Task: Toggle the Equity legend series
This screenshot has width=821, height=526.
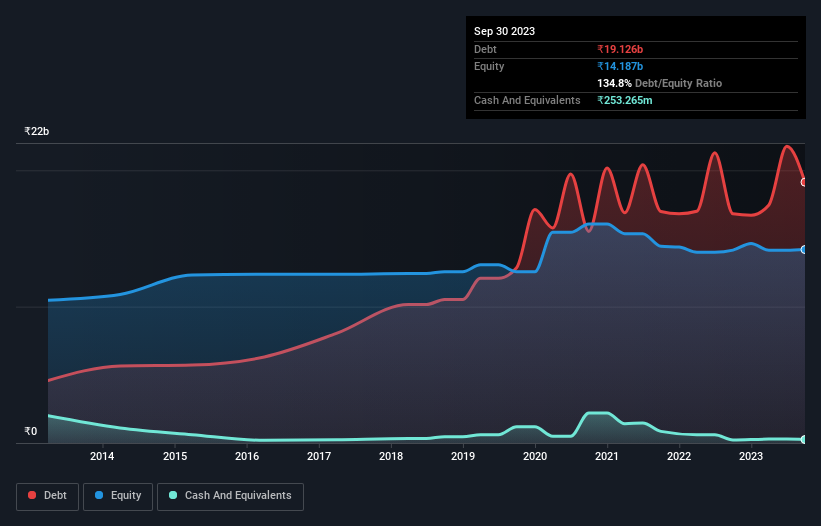Action: click(118, 496)
